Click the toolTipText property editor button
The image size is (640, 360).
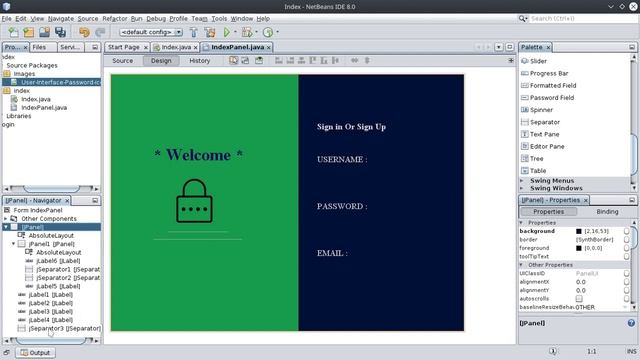pos(626,256)
